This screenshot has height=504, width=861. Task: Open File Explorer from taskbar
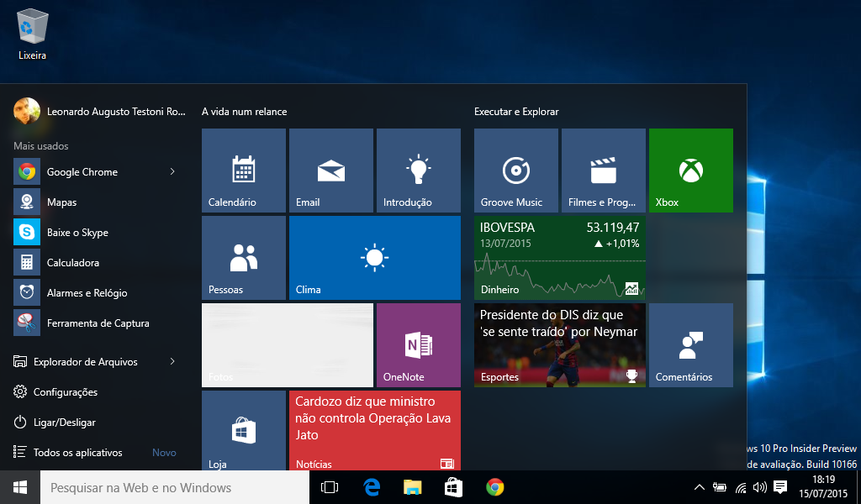click(x=412, y=487)
